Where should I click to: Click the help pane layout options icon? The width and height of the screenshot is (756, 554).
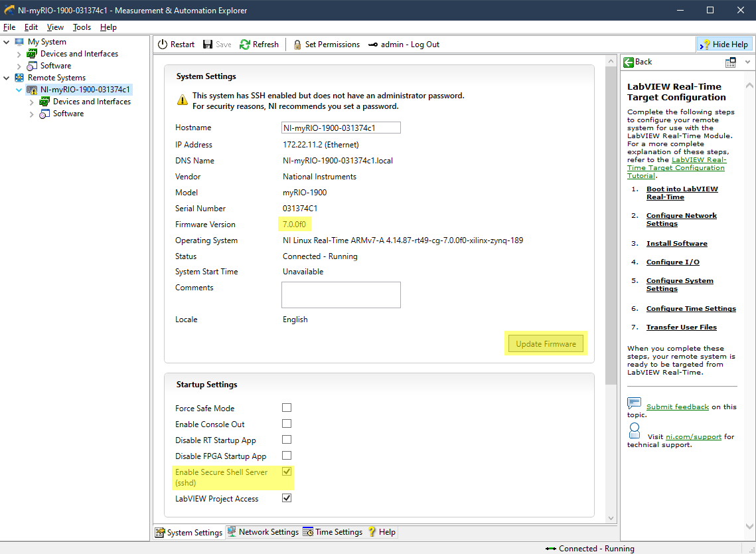(731, 62)
